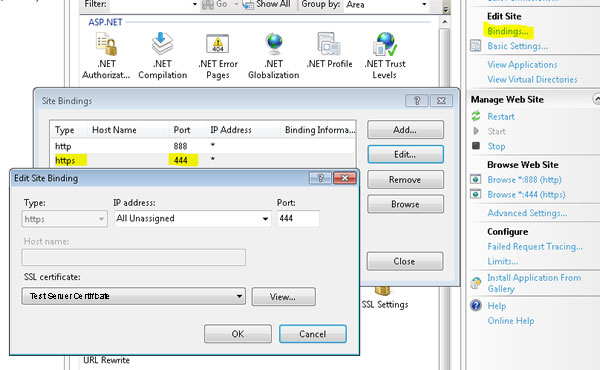Open View Applications link

(522, 65)
